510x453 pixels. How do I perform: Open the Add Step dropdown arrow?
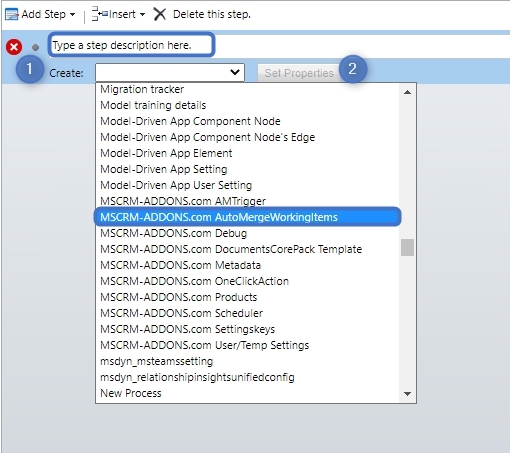tap(72, 15)
